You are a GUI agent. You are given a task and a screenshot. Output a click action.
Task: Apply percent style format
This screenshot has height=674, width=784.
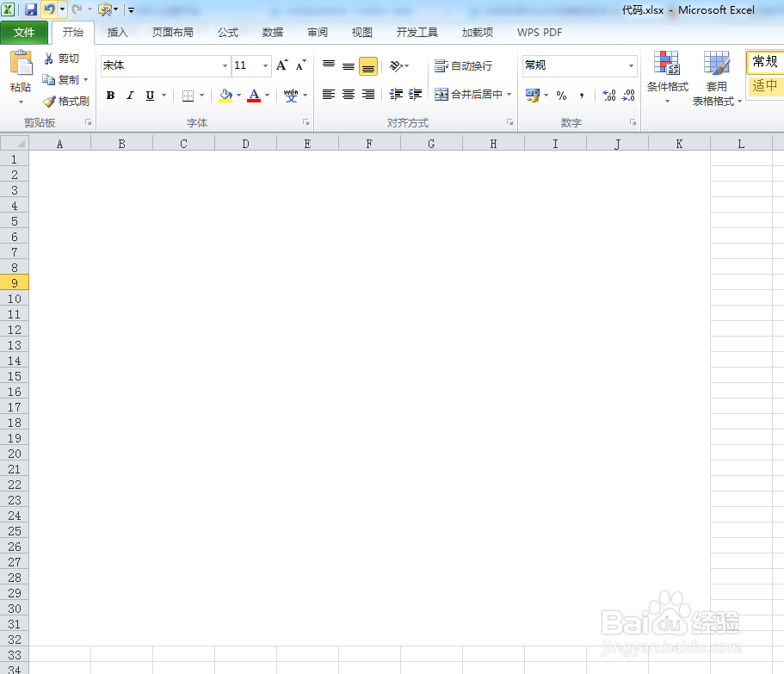coord(561,96)
